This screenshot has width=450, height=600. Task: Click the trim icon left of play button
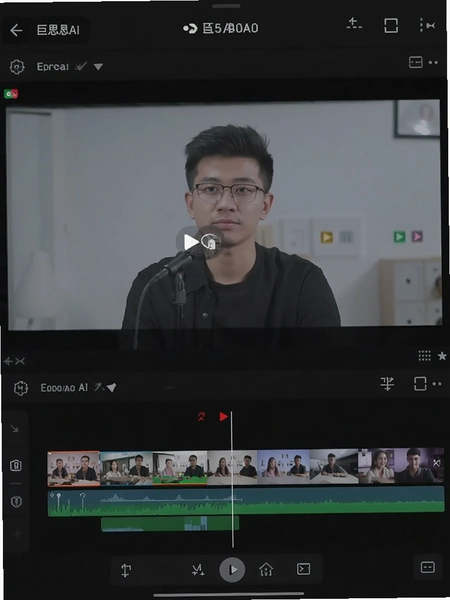click(x=198, y=570)
